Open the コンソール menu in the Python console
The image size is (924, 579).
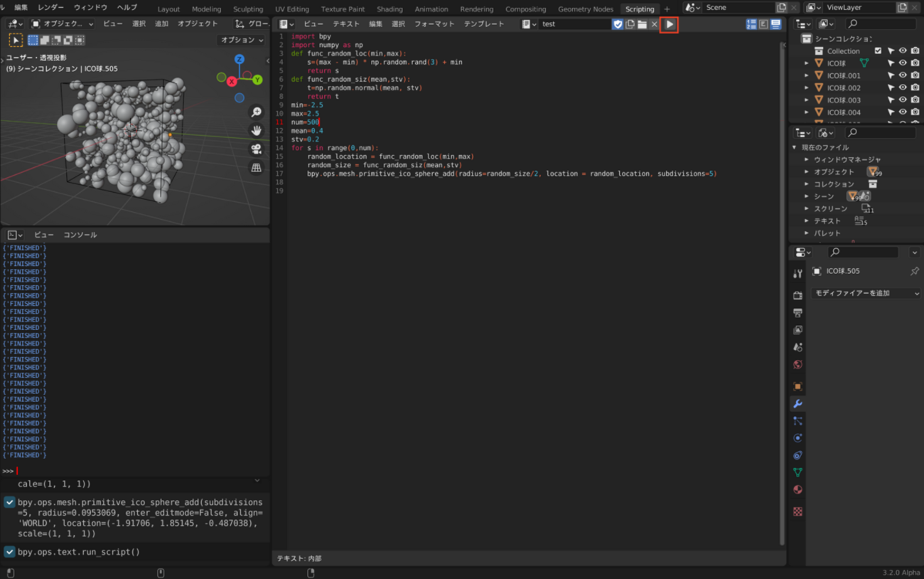pyautogui.click(x=80, y=235)
